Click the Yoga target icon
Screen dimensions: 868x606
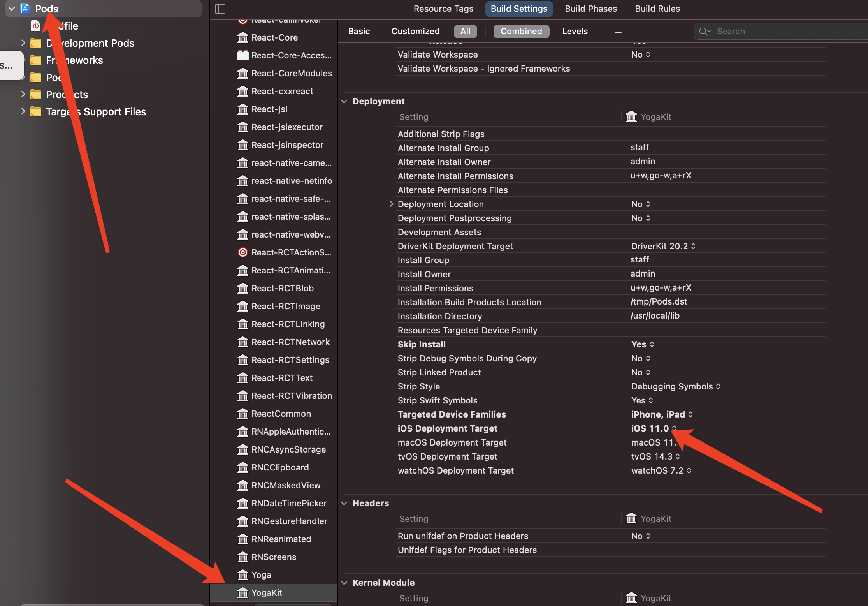click(x=243, y=575)
